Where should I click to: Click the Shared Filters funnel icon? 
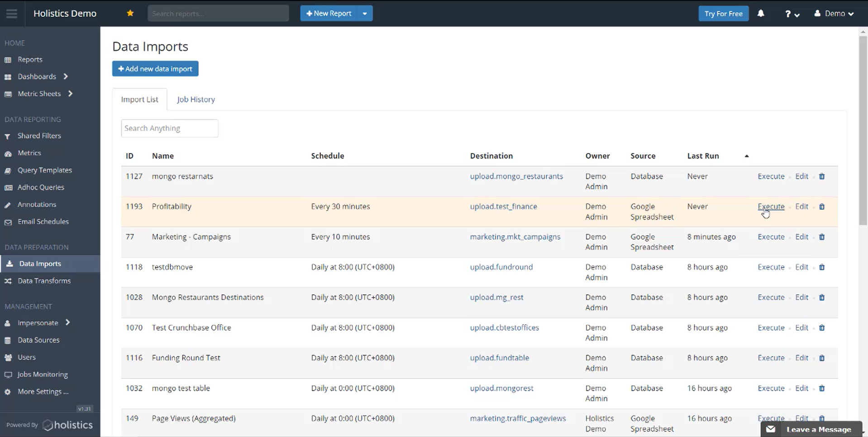8,136
